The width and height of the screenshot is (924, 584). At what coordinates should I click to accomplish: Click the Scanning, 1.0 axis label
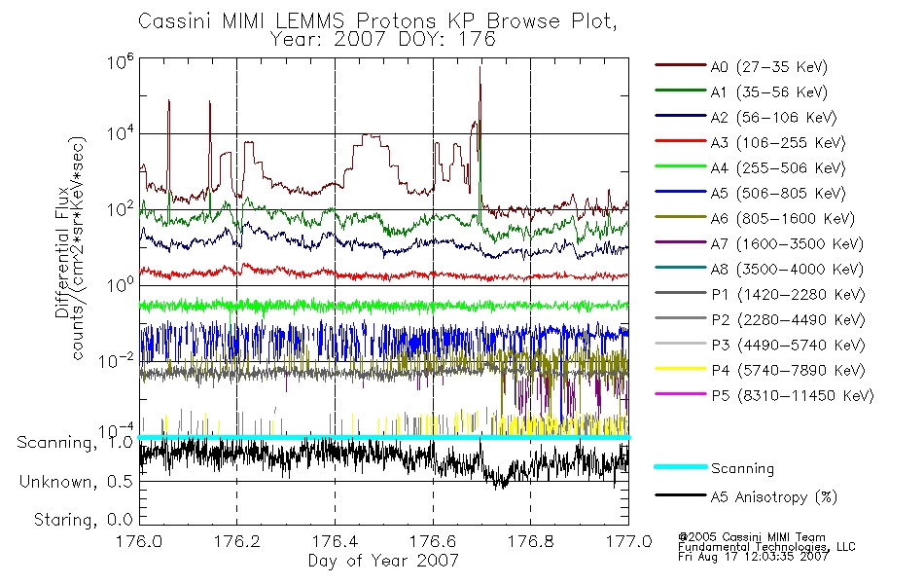click(x=75, y=443)
